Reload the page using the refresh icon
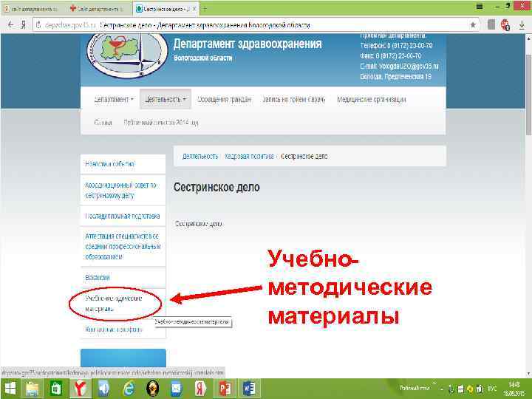The image size is (532, 399). pos(38,25)
